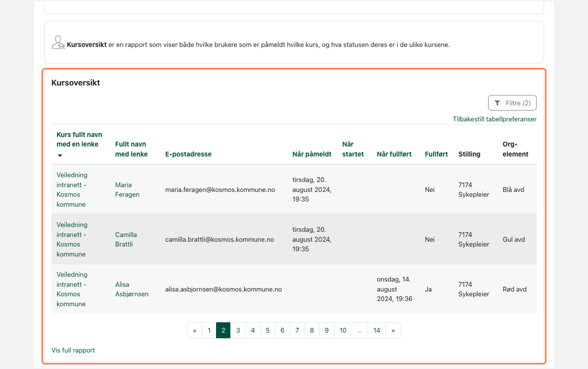Go to page 10 of results
588x369 pixels.
[x=343, y=330]
